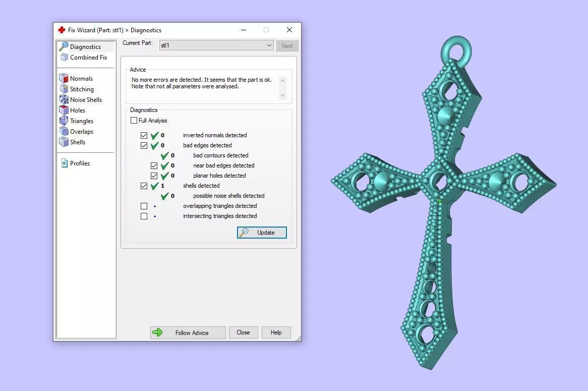Uncheck near bad edges detected checkbox
This screenshot has height=391, width=588.
[154, 165]
